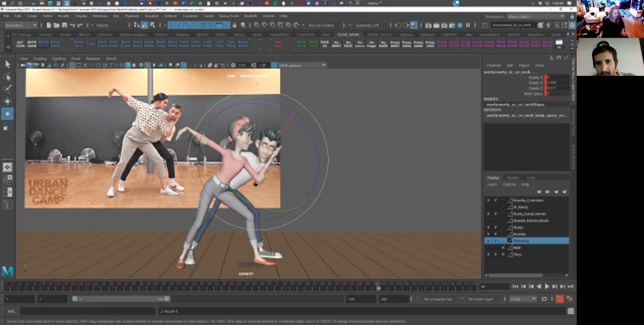
Task: Toggle visibility of Marsha layer
Action: (488, 234)
